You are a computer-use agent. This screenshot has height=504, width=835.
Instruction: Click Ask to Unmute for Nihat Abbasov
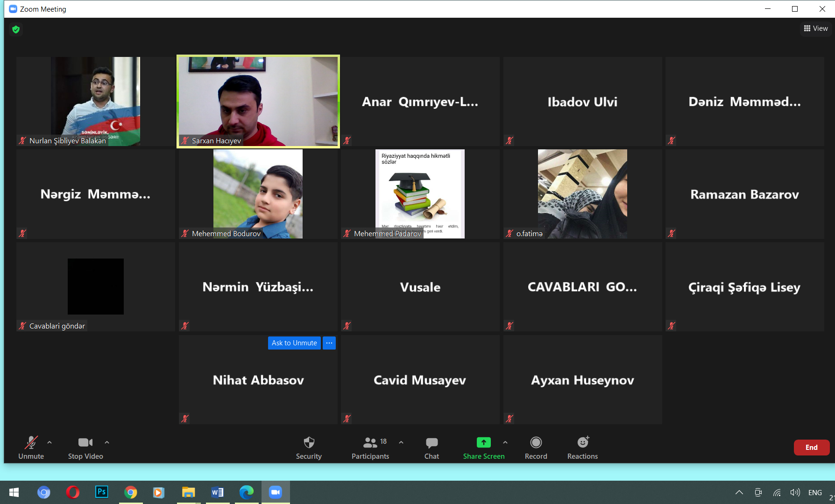coord(294,343)
